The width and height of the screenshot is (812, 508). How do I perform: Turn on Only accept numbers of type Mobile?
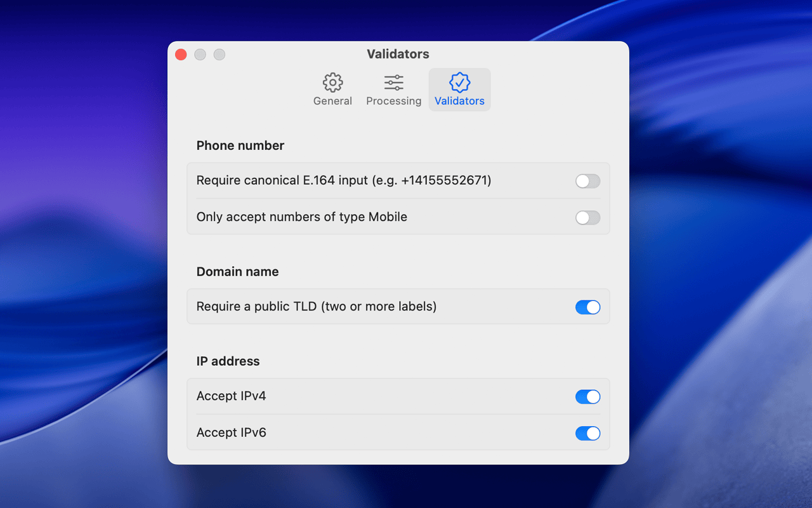(x=587, y=218)
